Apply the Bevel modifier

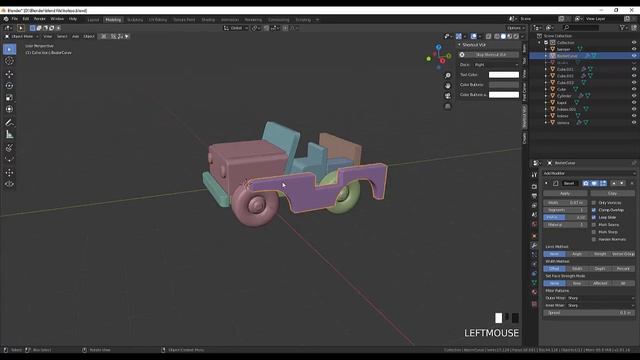pyautogui.click(x=565, y=193)
